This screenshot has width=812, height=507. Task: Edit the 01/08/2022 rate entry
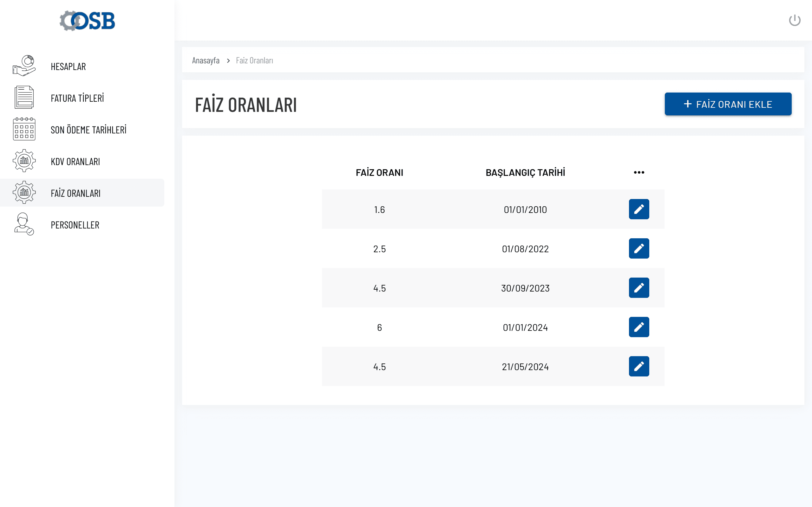tap(638, 248)
